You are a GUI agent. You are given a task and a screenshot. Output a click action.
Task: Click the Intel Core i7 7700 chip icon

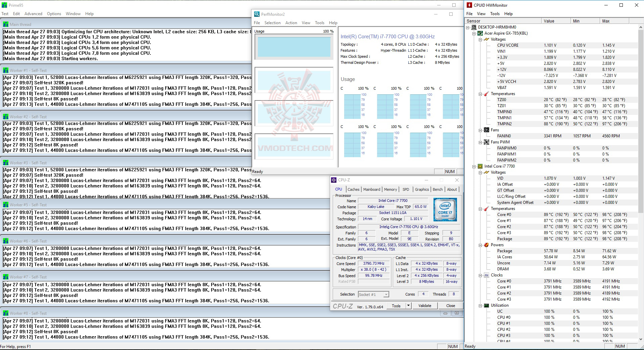(480, 166)
